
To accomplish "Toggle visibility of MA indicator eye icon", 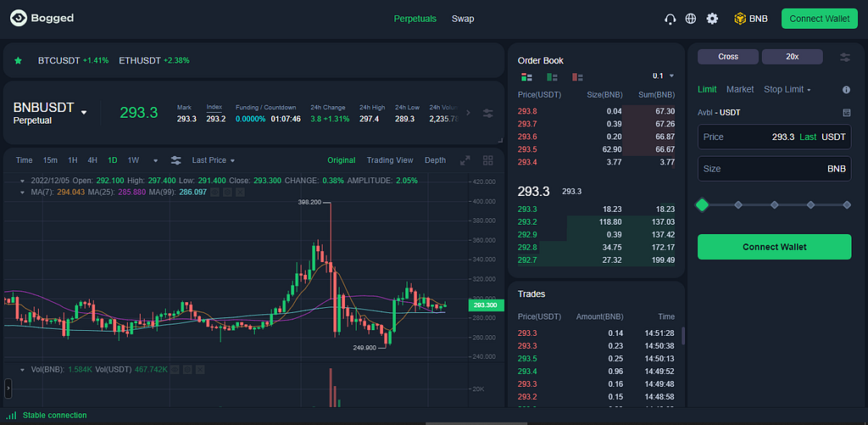I will pos(214,193).
